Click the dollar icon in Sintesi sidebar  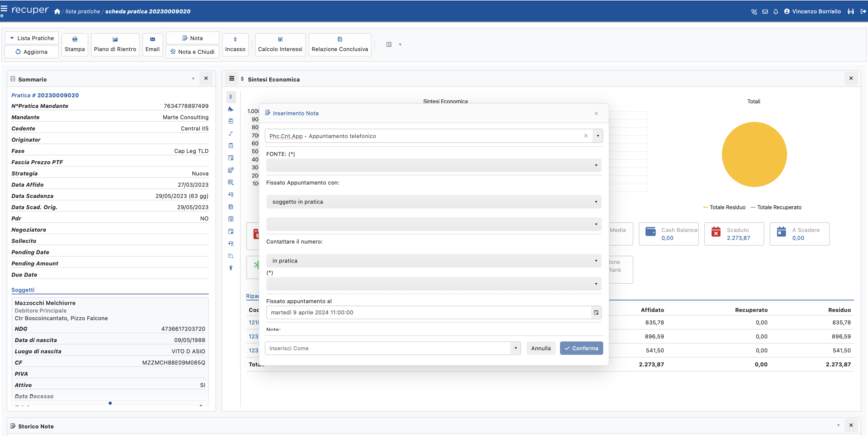tap(231, 97)
